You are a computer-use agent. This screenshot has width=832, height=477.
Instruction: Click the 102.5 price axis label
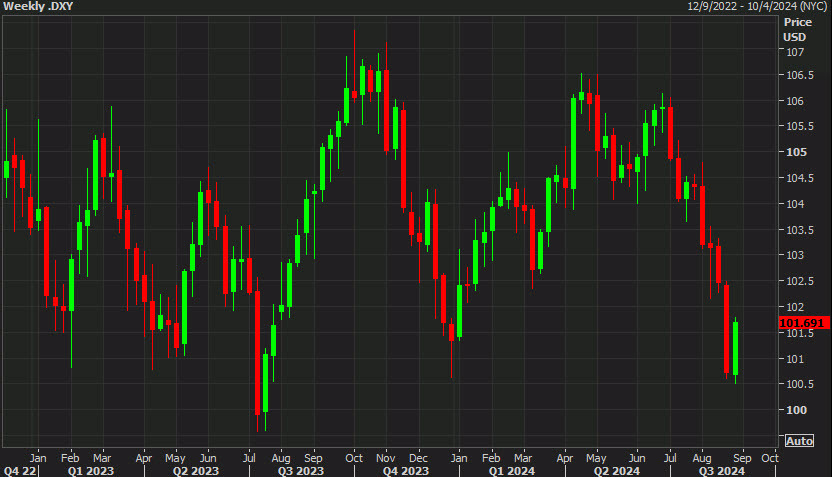(800, 281)
